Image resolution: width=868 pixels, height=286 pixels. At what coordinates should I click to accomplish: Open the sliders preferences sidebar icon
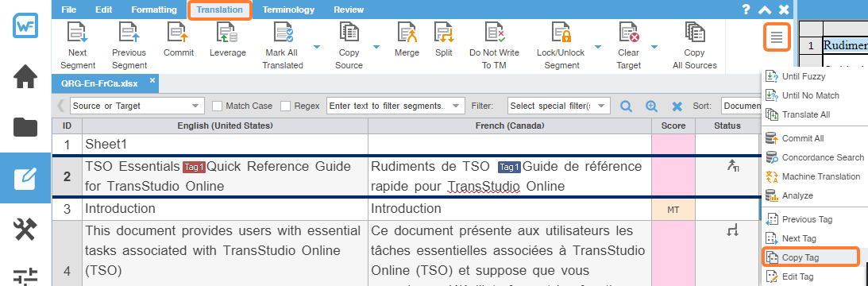(25, 276)
